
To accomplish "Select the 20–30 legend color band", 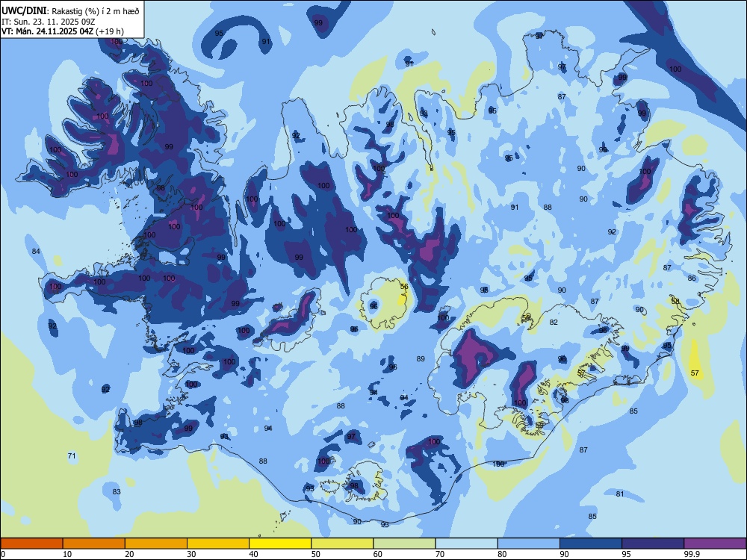I will coord(156,544).
